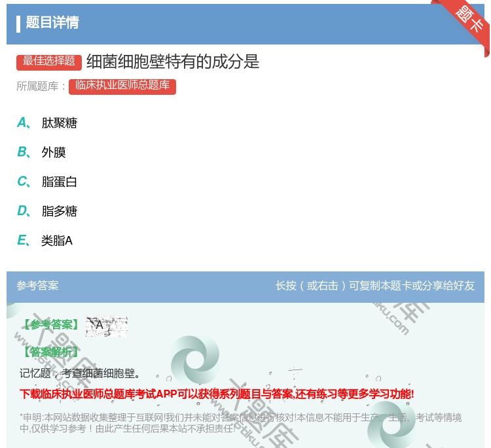This screenshot has height=448, width=491.
Task: Click the explanation text 记忆题，考查细菌细胞壁
Action: tap(79, 373)
